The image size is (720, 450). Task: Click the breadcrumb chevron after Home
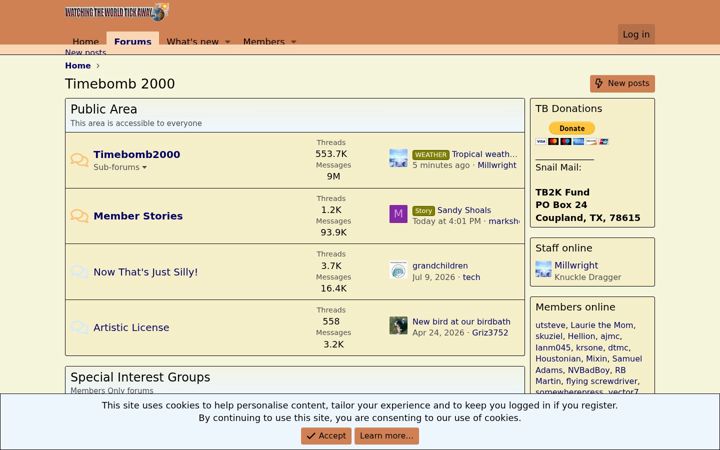click(x=98, y=66)
